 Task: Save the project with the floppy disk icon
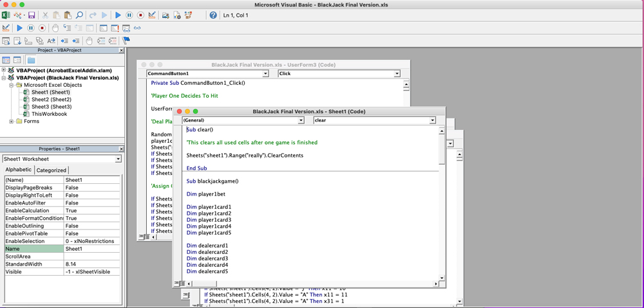32,15
